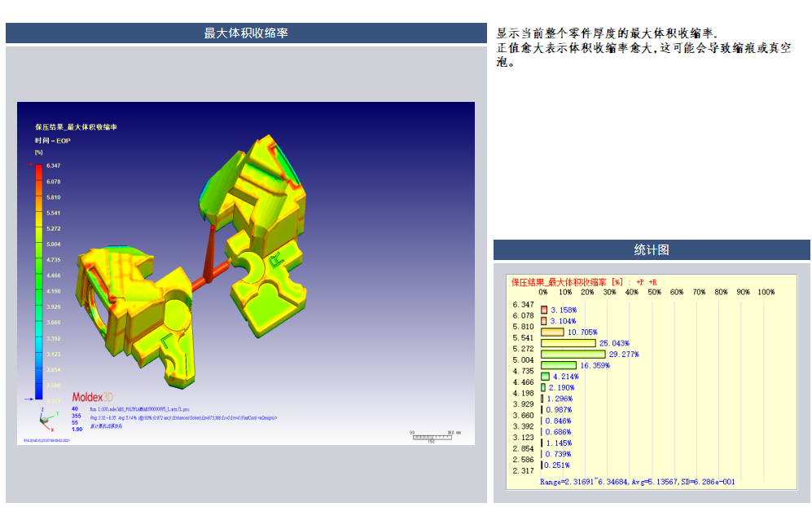Click the XYZ coordinate axis triad
The width and height of the screenshot is (812, 507).
pyautogui.click(x=45, y=419)
